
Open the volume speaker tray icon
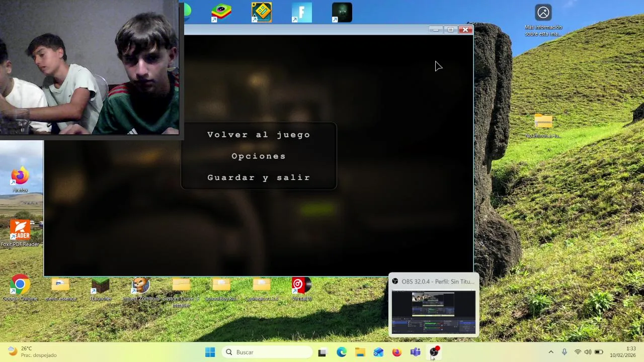[x=588, y=352]
